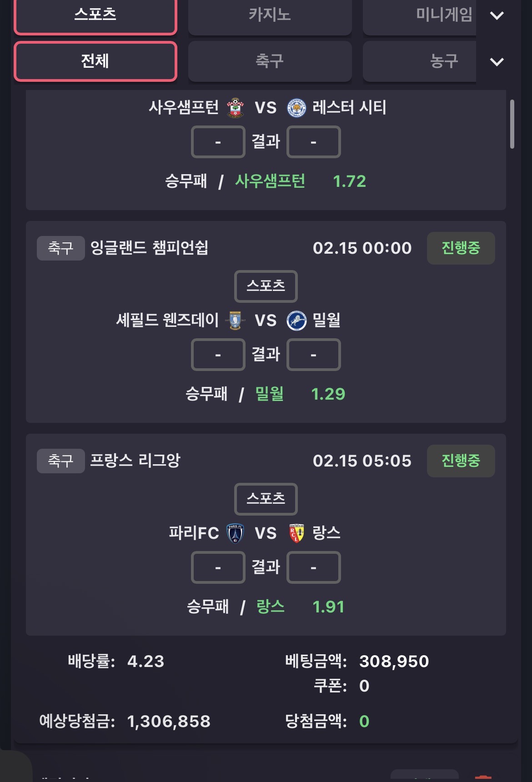Open the 카지노 tab
Image resolution: width=532 pixels, height=782 pixels.
coord(270,15)
